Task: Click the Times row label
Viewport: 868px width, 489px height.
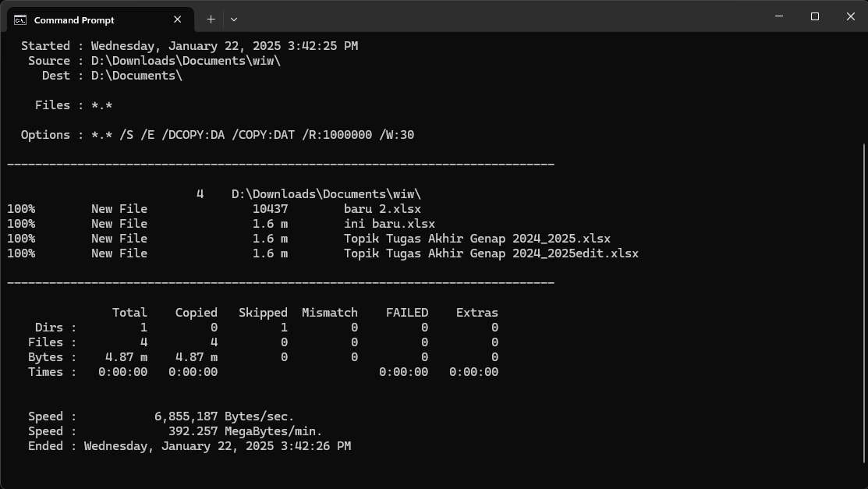Action: (45, 372)
